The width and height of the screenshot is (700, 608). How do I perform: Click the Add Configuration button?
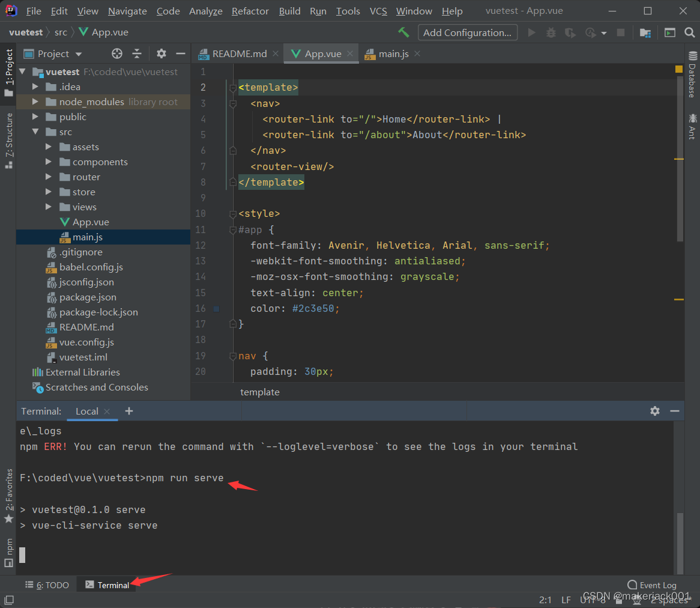(468, 32)
